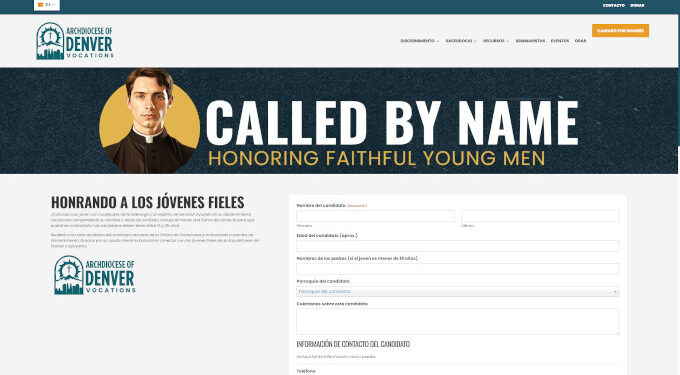
Task: Expand the Sacerdocio menu
Action: tap(461, 41)
